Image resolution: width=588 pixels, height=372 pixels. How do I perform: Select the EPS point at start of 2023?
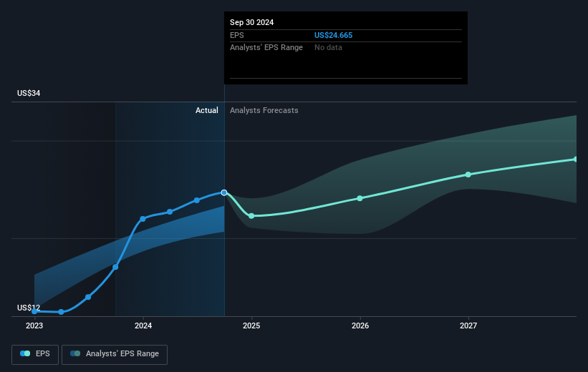[34, 311]
